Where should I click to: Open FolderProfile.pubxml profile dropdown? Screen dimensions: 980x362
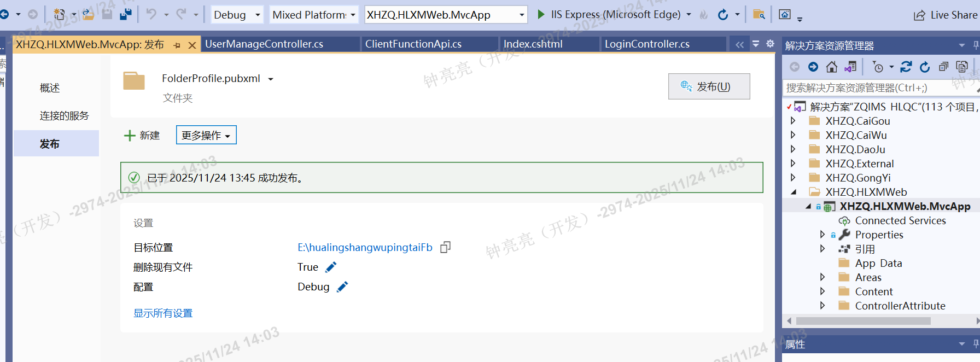271,79
